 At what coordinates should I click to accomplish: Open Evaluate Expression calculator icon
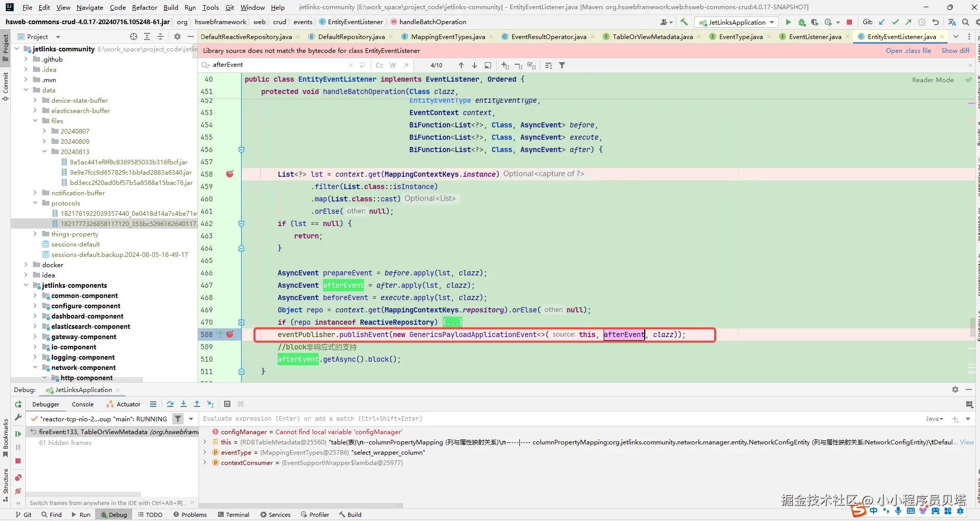click(227, 404)
